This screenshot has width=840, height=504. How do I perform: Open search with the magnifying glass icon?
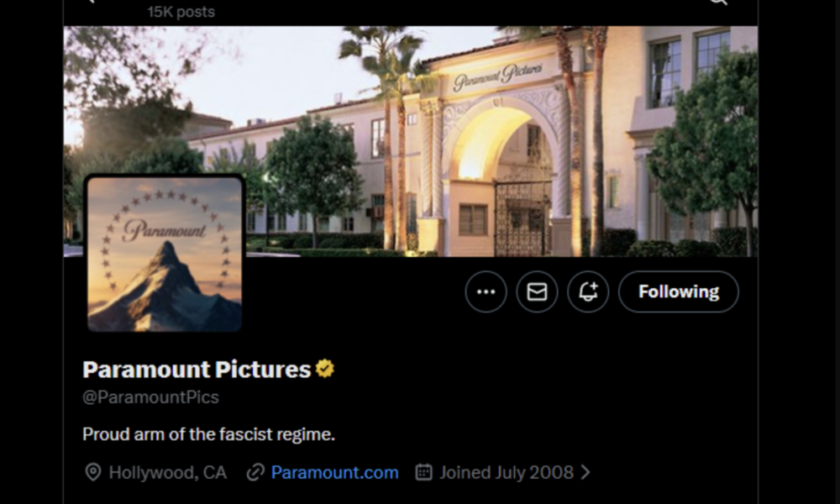(x=717, y=4)
